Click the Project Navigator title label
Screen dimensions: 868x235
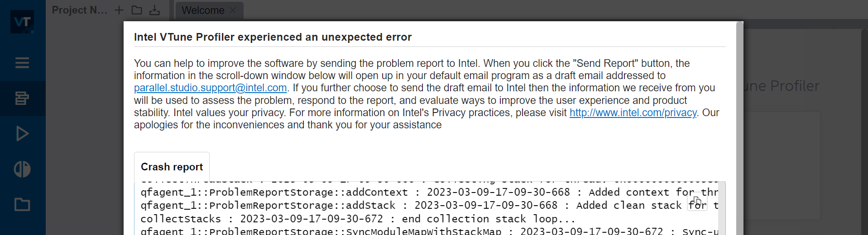[x=79, y=10]
